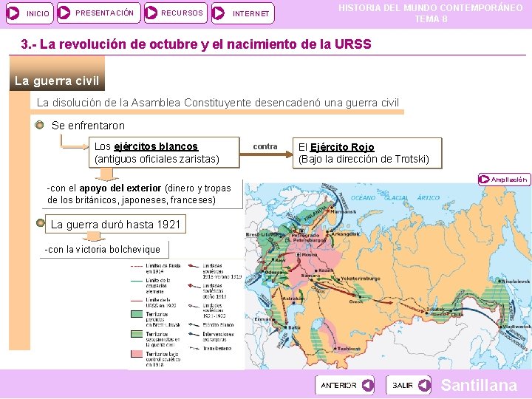Open the PRESENTACIÓN menu label
Image resolution: width=532 pixels, height=399 pixels.
104,13
